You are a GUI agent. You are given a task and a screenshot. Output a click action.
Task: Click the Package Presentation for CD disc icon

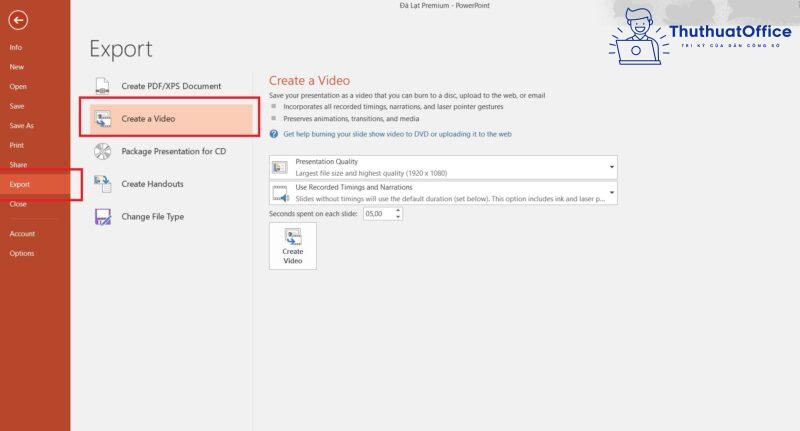[103, 151]
